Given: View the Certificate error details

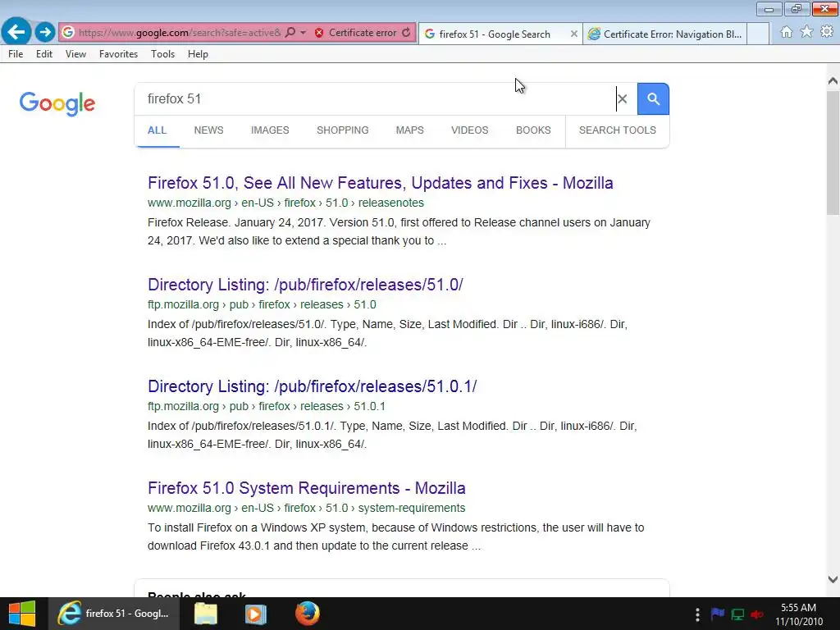Looking at the screenshot, I should (x=363, y=33).
